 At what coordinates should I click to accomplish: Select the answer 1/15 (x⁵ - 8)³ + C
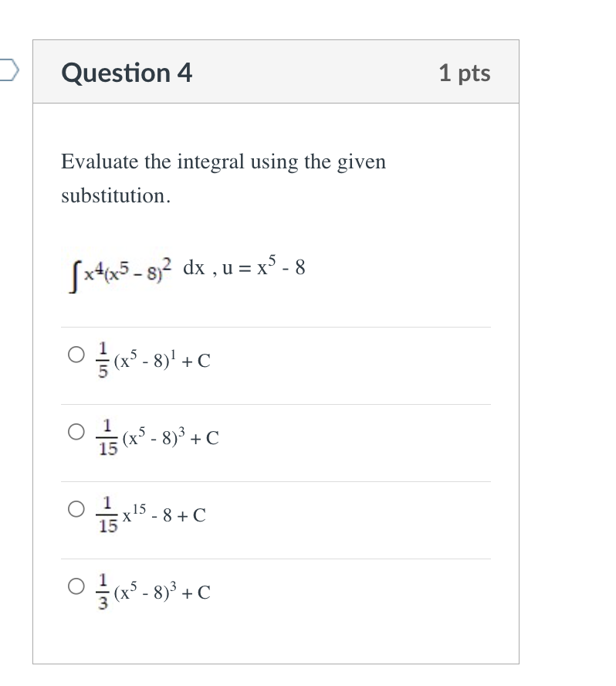coord(76,431)
